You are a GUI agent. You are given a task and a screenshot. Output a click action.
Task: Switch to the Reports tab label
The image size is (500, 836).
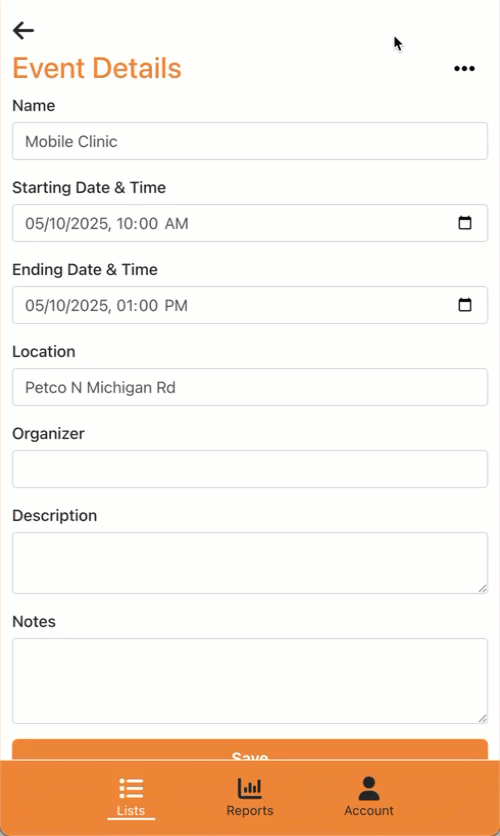tap(249, 810)
